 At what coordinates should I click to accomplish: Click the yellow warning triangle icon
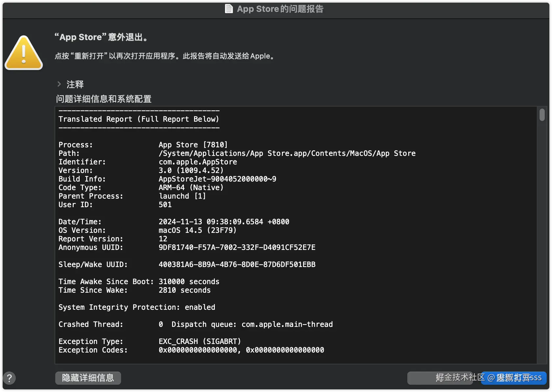[x=24, y=53]
